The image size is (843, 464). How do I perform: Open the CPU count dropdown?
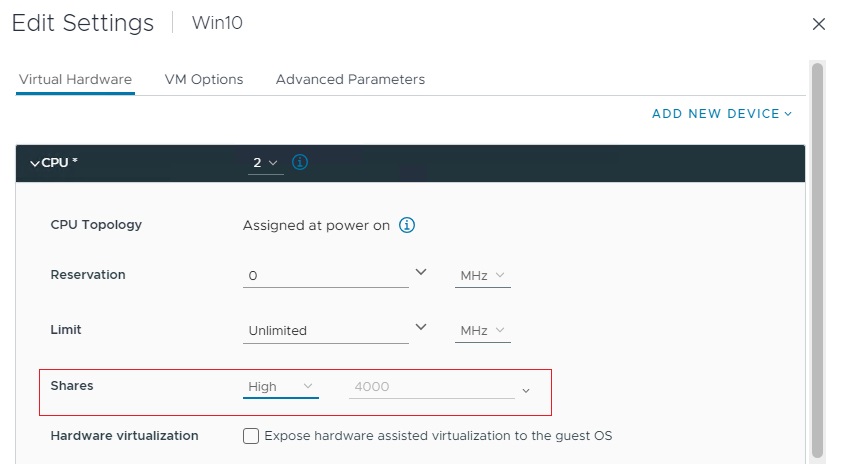[x=265, y=162]
